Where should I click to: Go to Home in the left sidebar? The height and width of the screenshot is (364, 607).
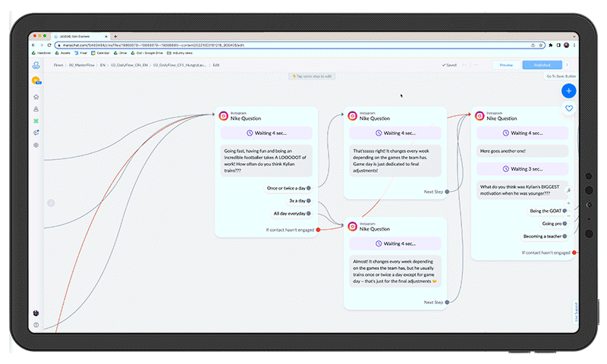tap(36, 97)
